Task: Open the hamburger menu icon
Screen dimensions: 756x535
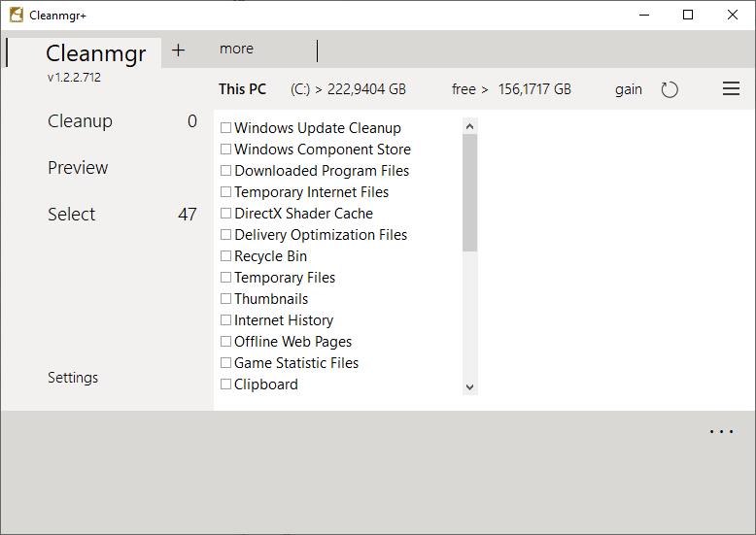Action: tap(731, 89)
